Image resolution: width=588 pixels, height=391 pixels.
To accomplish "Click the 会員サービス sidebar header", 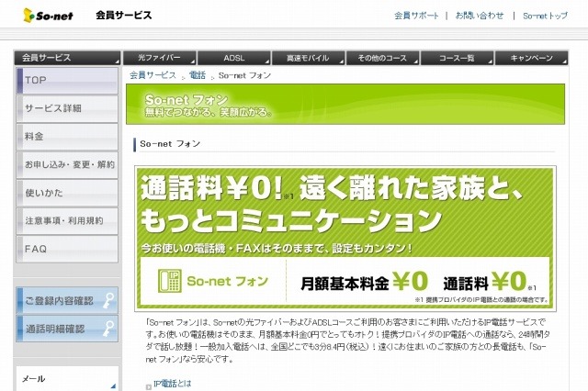I will tap(67, 58).
